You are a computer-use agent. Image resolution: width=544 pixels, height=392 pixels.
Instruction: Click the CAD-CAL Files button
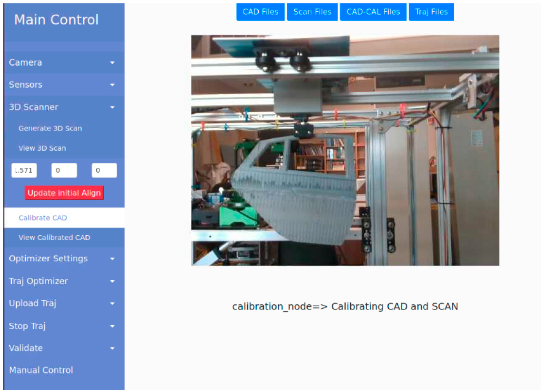click(x=373, y=12)
